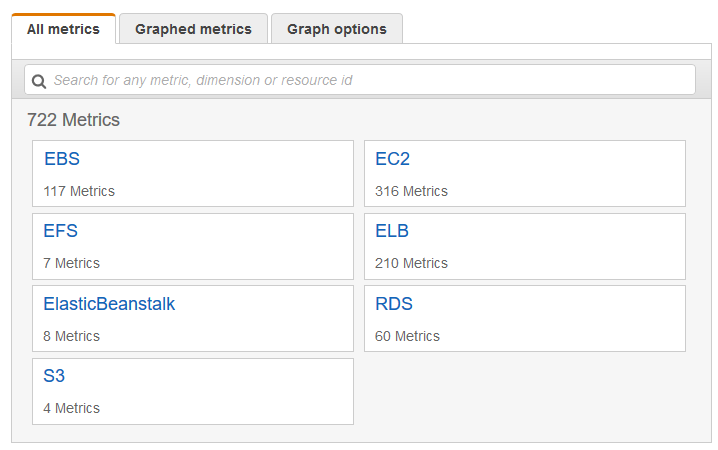718x450 pixels.
Task: Open the Graphed metrics tab
Action: (x=193, y=29)
